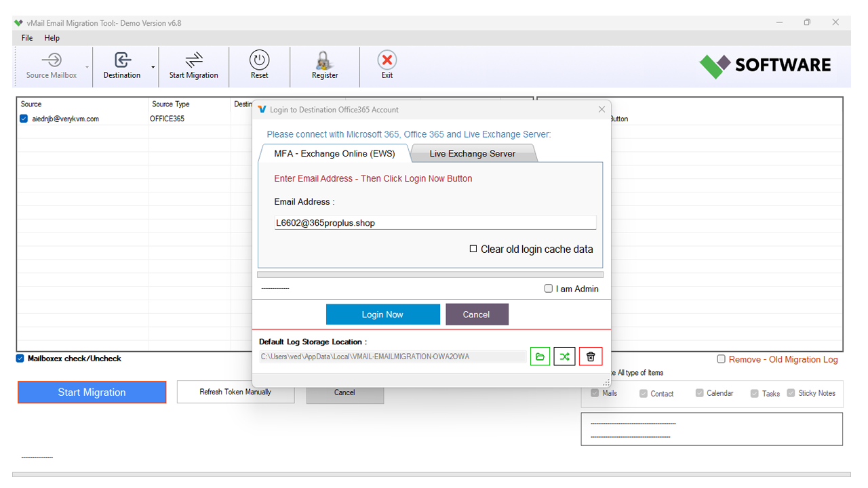Click the large Start Migration button

tap(92, 392)
